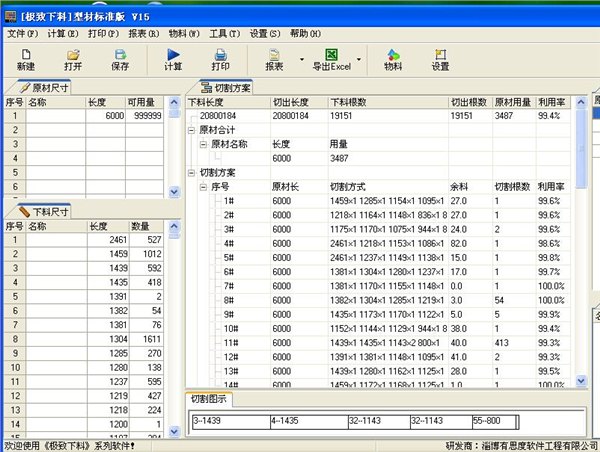Select the 切割图示 tab
Screen dimensions: 600x452
point(209,399)
